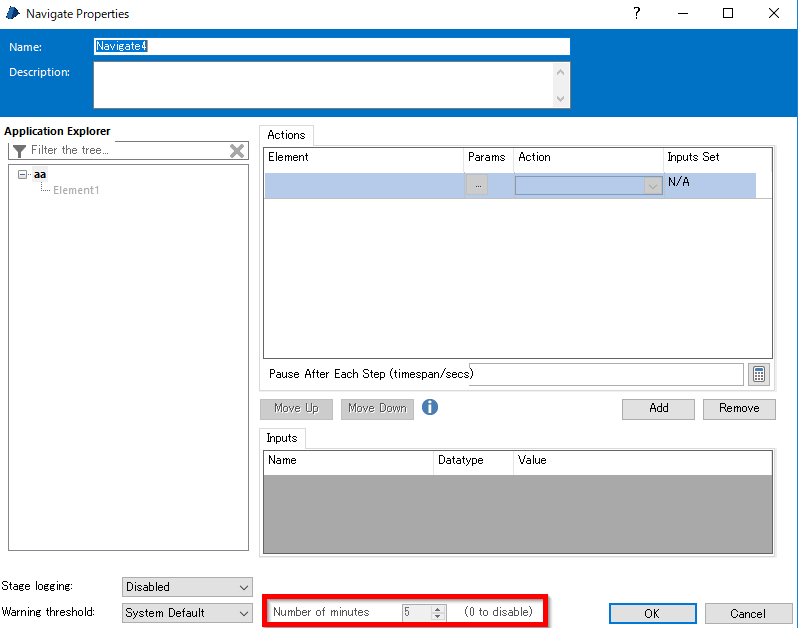Click the help question mark button
This screenshot has width=798, height=628.
click(637, 14)
